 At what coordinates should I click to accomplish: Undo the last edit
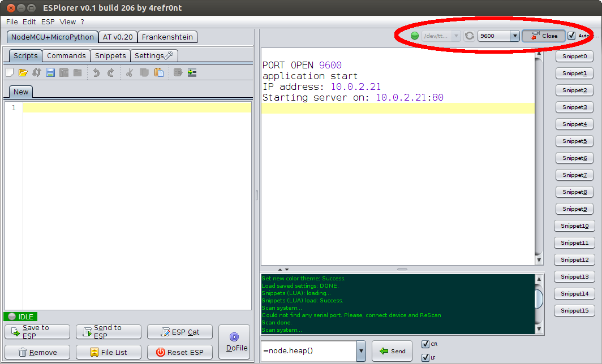[96, 72]
